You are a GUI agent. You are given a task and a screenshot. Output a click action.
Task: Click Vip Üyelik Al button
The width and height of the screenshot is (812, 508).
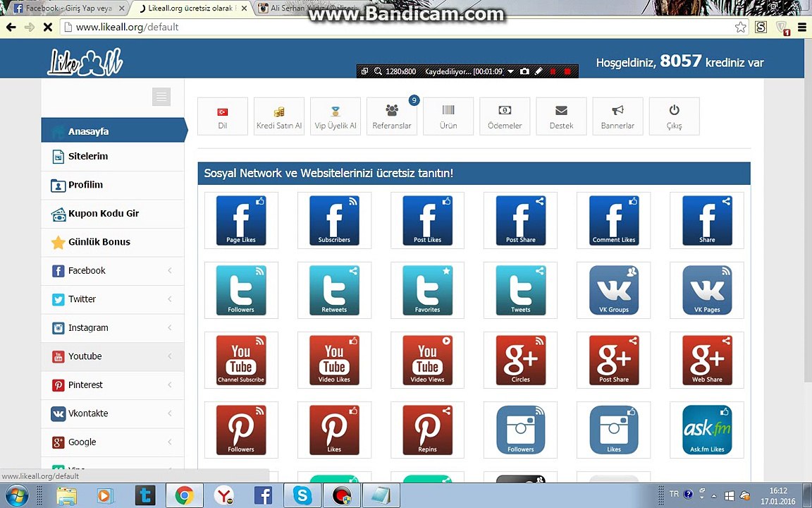coord(336,116)
